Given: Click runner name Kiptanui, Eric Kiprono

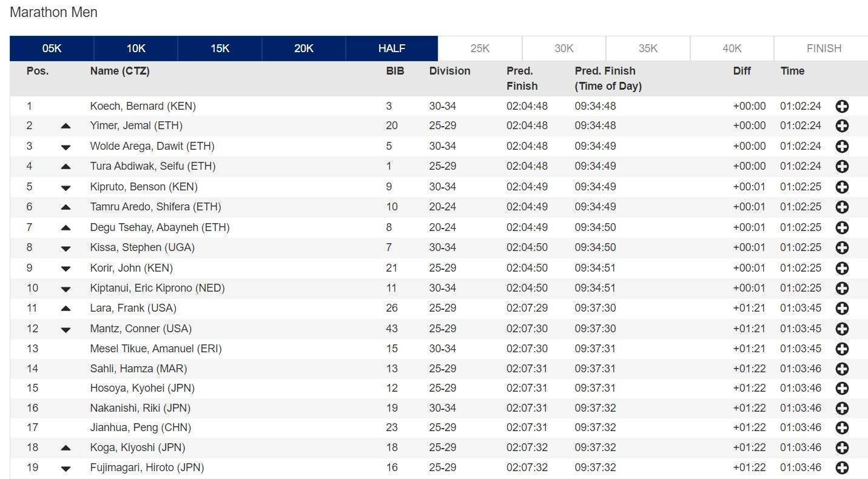Looking at the screenshot, I should pyautogui.click(x=157, y=288).
